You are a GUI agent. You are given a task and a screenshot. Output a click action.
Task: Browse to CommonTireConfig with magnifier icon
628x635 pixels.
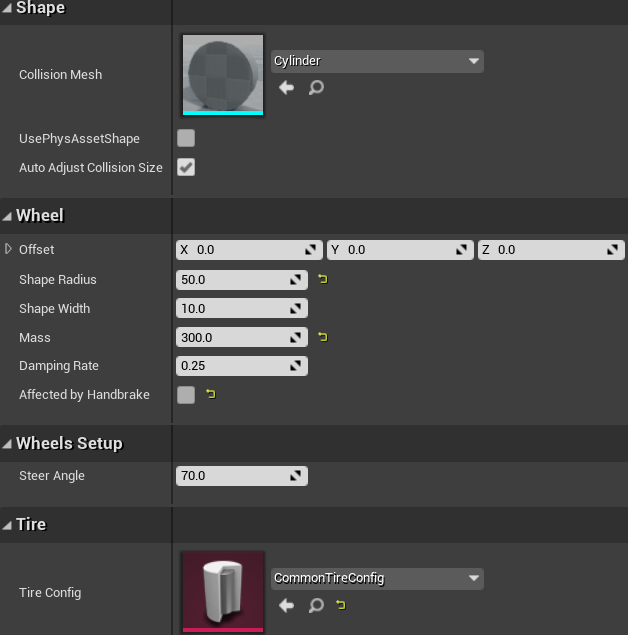pos(316,605)
